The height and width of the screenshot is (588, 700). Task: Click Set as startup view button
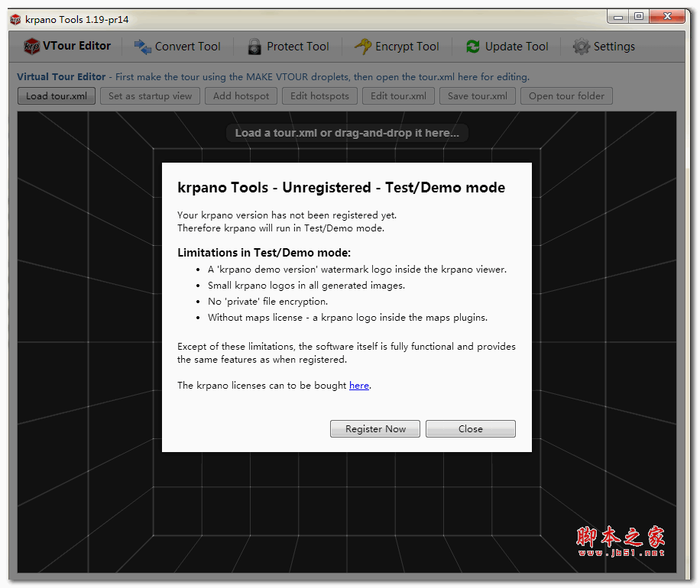150,96
